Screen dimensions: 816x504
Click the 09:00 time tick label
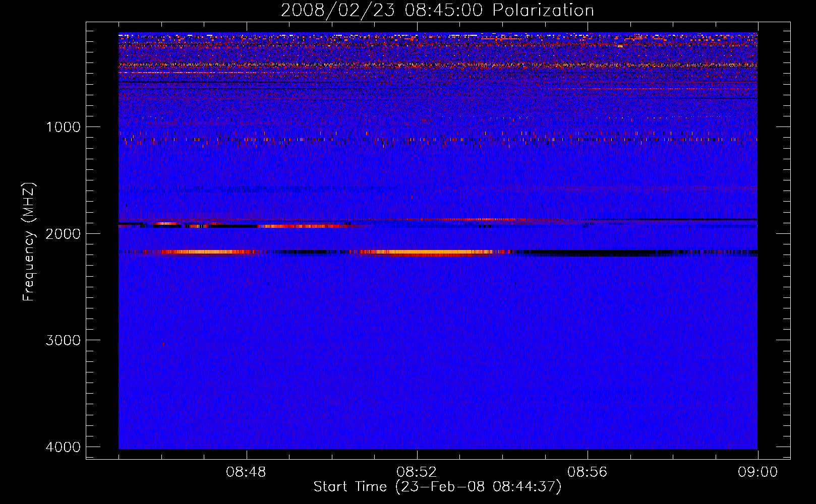[757, 472]
